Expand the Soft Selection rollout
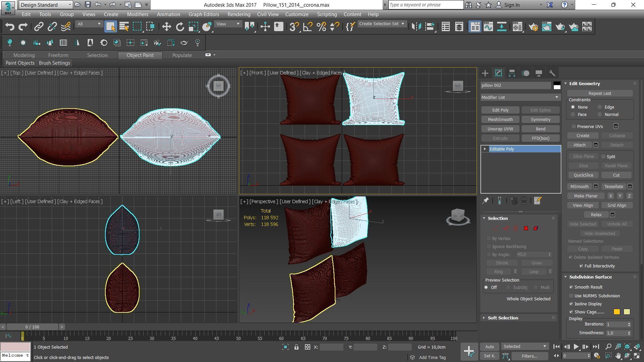 (x=502, y=318)
